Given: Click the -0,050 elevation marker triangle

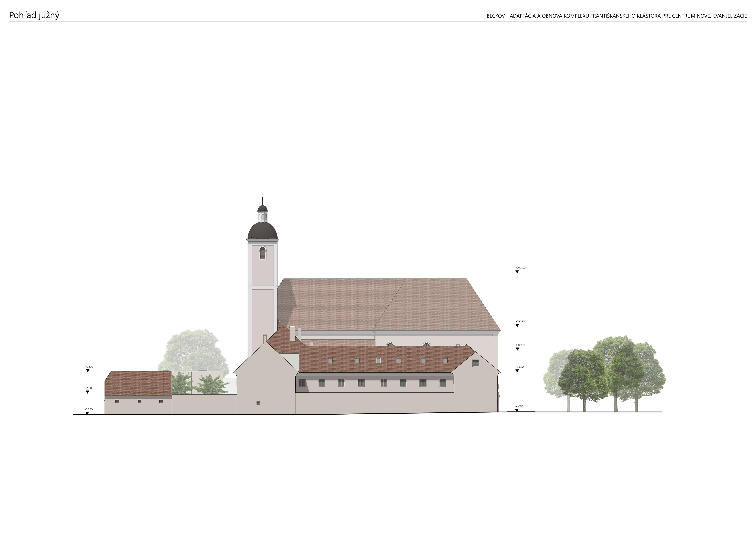Looking at the screenshot, I should pos(517,410).
